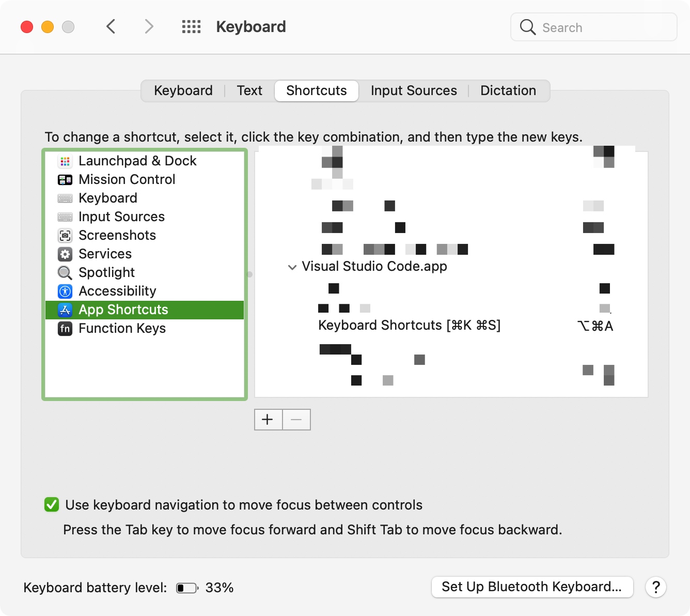Remove shortcut using the minus button
Viewport: 690px width, 616px height.
pyautogui.click(x=296, y=420)
